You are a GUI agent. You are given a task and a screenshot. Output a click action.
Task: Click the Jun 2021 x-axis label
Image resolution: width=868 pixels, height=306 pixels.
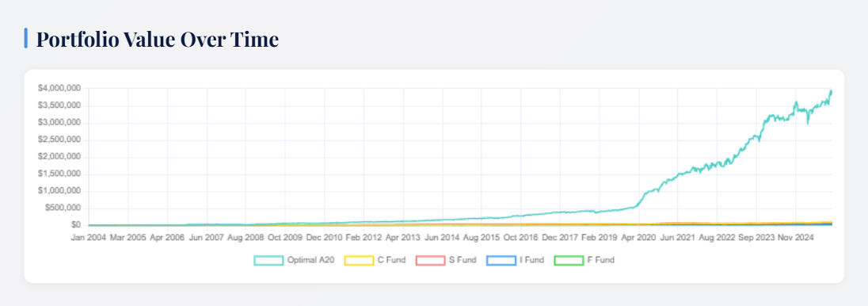[679, 237]
